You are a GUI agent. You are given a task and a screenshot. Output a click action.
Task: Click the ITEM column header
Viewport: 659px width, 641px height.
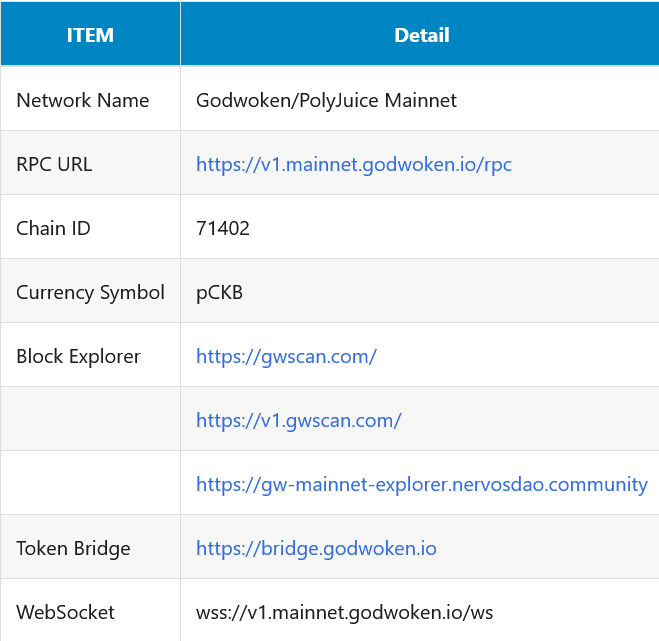point(90,35)
